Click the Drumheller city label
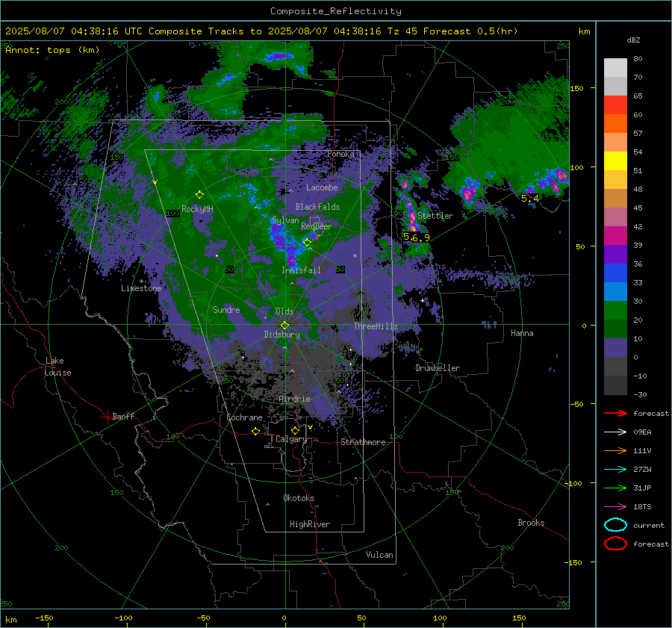The image size is (672, 628). coord(438,368)
